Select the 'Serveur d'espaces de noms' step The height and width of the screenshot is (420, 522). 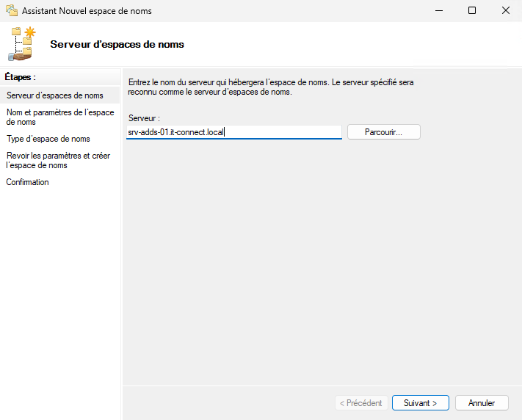click(55, 95)
